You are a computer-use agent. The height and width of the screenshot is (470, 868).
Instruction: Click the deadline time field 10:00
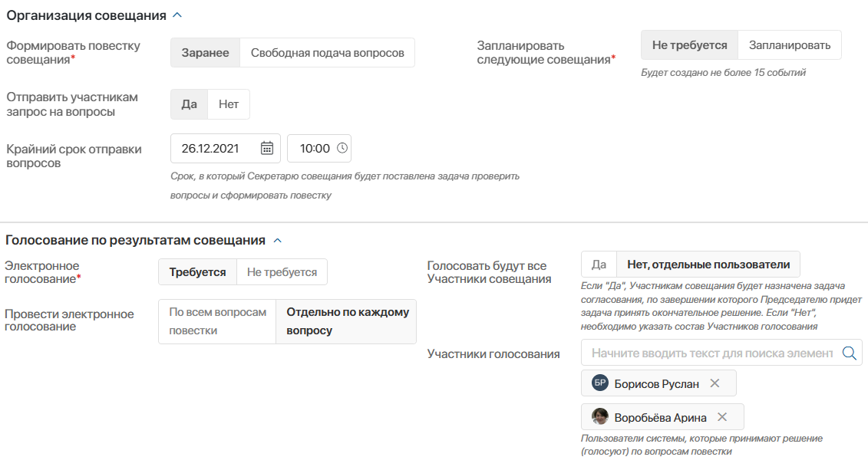[319, 148]
